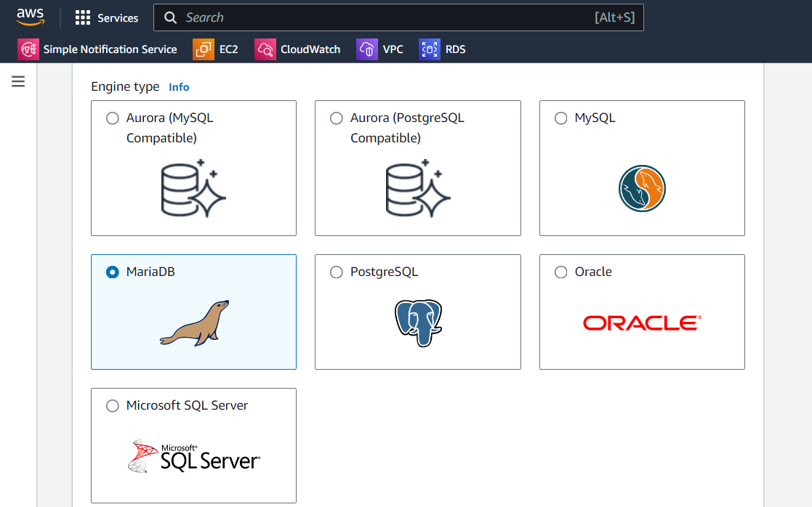Open the EC2 shortcut icon
Screen dimensions: 812x507
click(203, 49)
